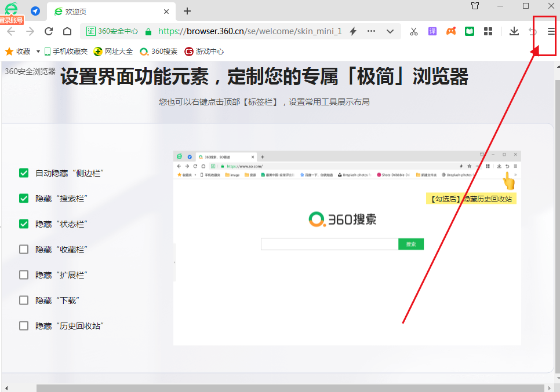The width and height of the screenshot is (560, 392).
Task: Open 游戏中心 bookmark
Action: (x=204, y=52)
